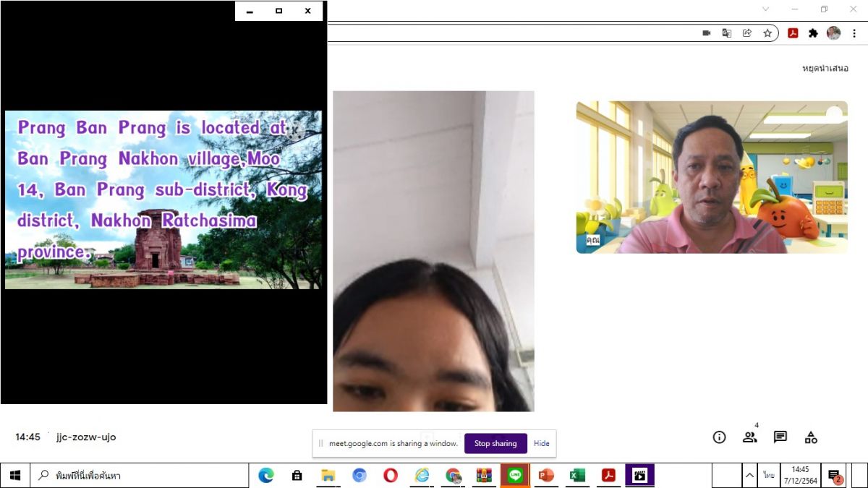Open the Meet activities panel
This screenshot has height=488, width=868.
pos(811,437)
